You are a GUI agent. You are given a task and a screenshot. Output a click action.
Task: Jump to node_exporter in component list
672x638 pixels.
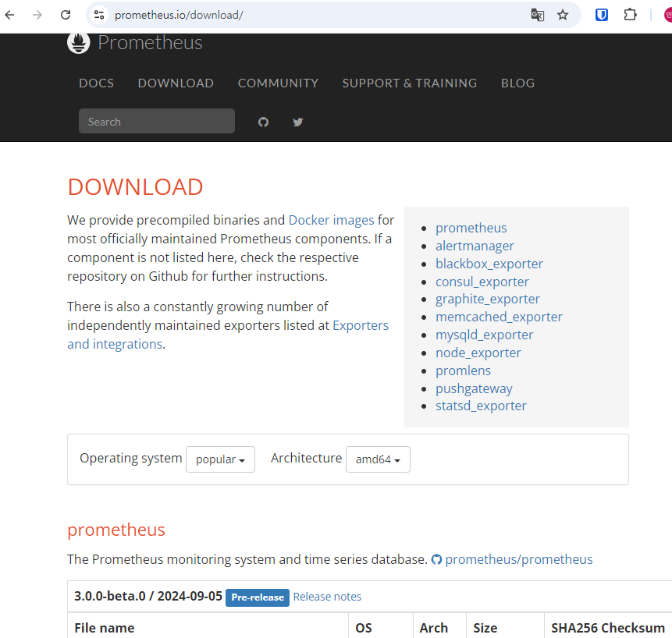click(478, 353)
